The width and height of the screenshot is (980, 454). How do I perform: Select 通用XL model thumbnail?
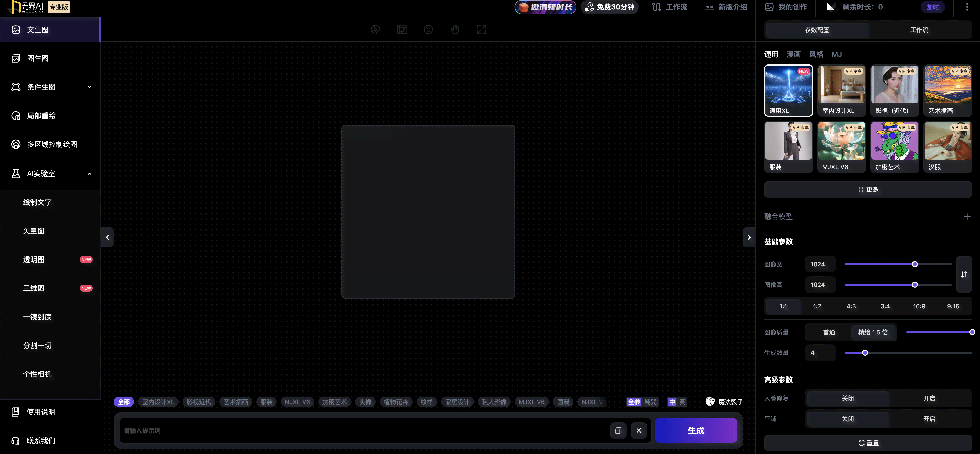click(789, 91)
